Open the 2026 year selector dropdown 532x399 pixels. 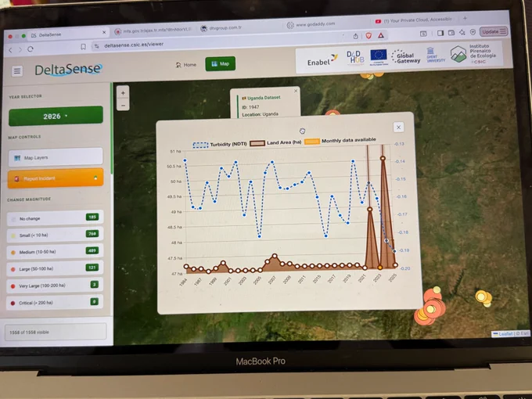[x=56, y=116]
